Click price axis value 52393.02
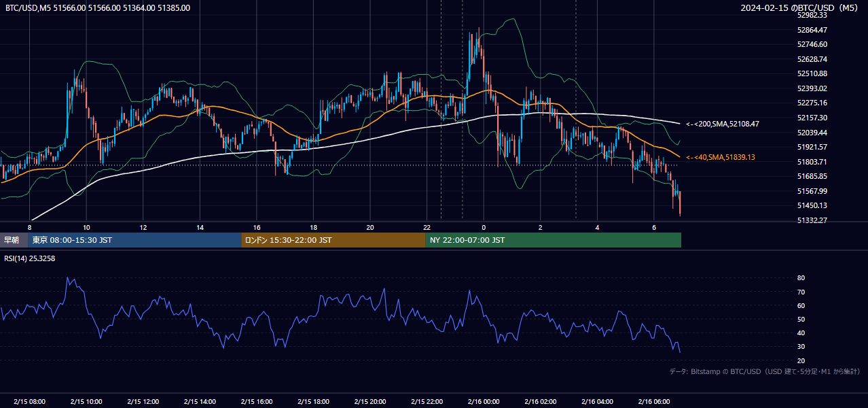This screenshot has height=408, width=868. pyautogui.click(x=812, y=88)
